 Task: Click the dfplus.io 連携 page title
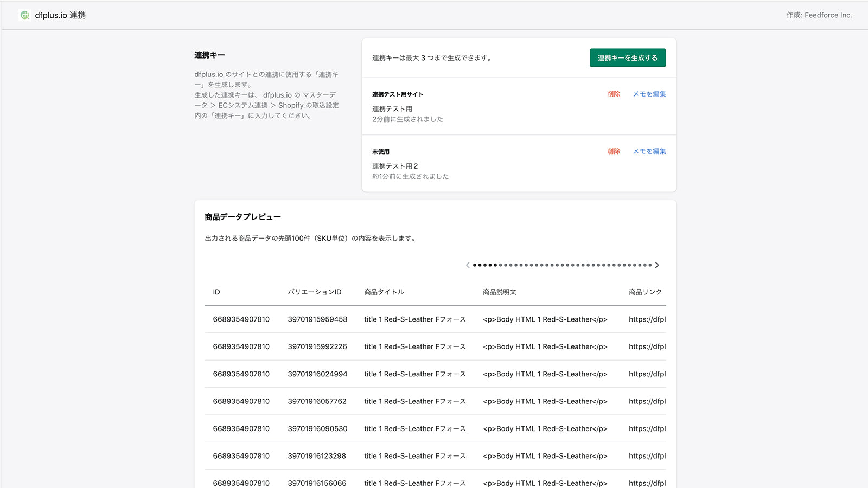[60, 15]
